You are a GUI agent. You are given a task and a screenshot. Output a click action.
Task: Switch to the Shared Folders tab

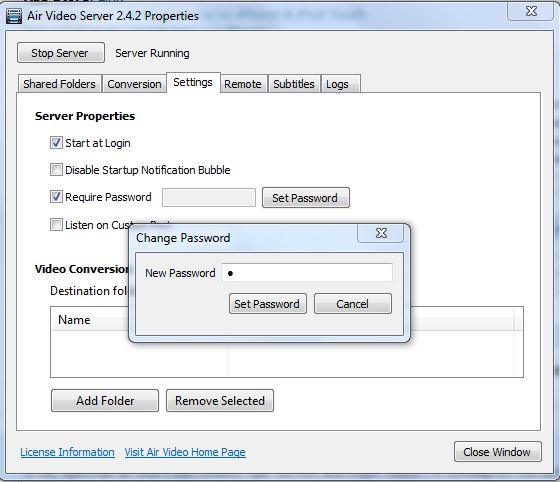click(x=59, y=84)
